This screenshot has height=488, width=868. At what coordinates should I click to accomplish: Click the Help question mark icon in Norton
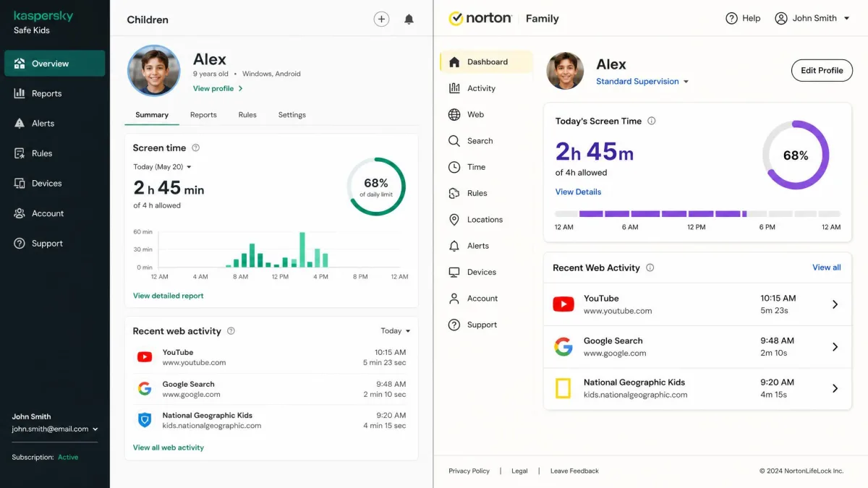[x=731, y=18]
